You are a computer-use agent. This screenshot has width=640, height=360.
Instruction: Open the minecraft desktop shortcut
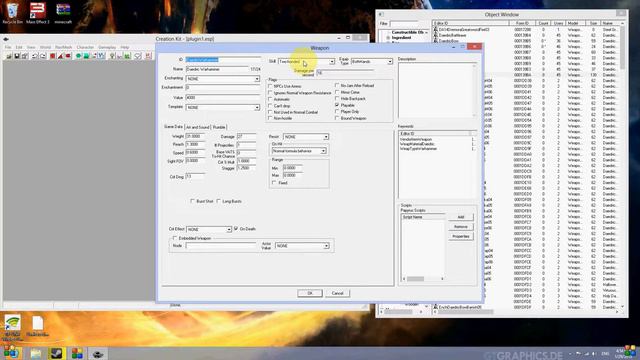click(x=63, y=13)
